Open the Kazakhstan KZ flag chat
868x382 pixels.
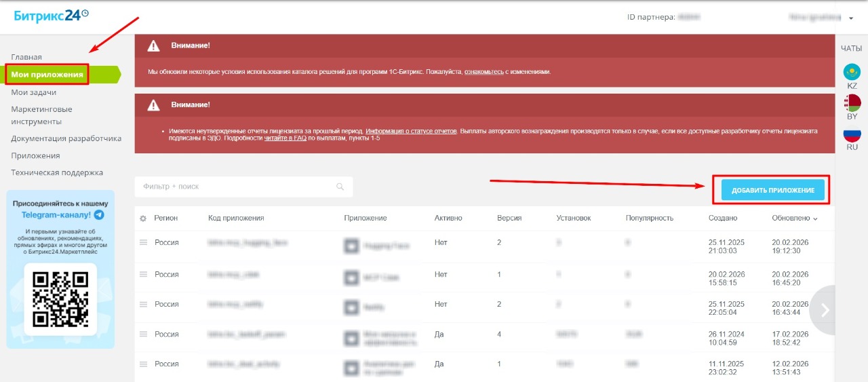pyautogui.click(x=852, y=72)
